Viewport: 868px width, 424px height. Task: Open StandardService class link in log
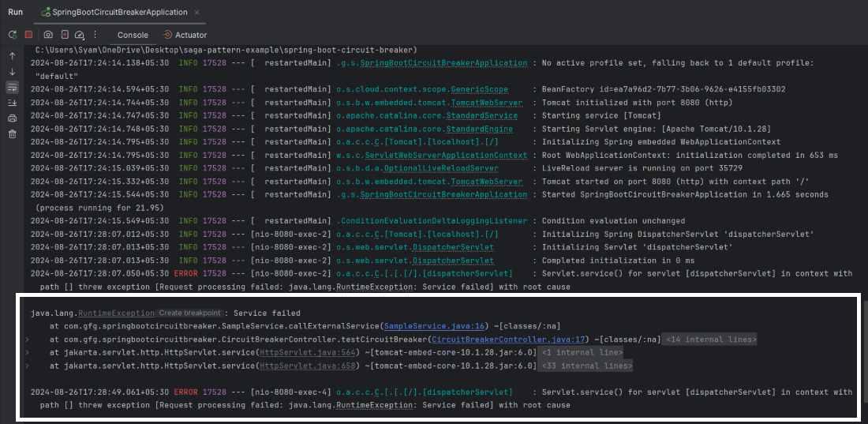(x=481, y=116)
